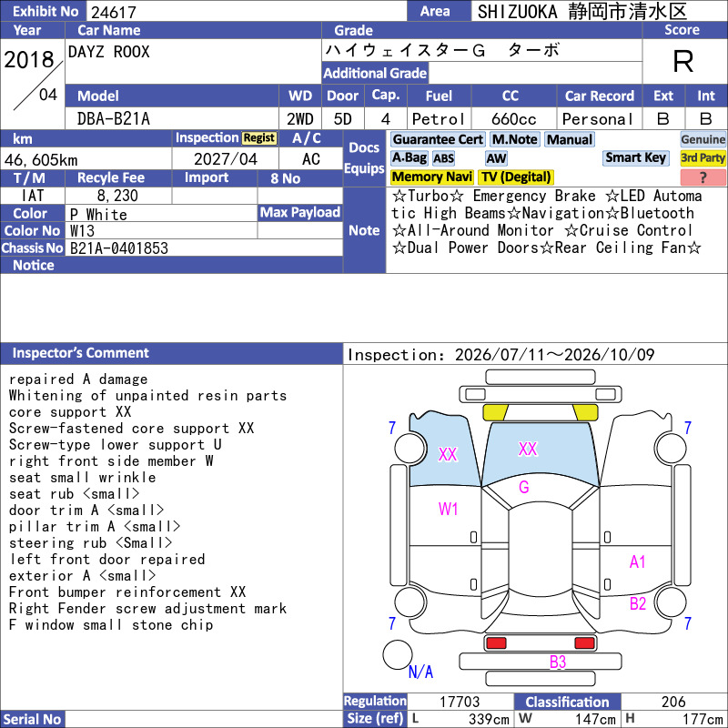Click the chassis number B21A-0401853 field
The width and height of the screenshot is (728, 728).
pos(204,248)
